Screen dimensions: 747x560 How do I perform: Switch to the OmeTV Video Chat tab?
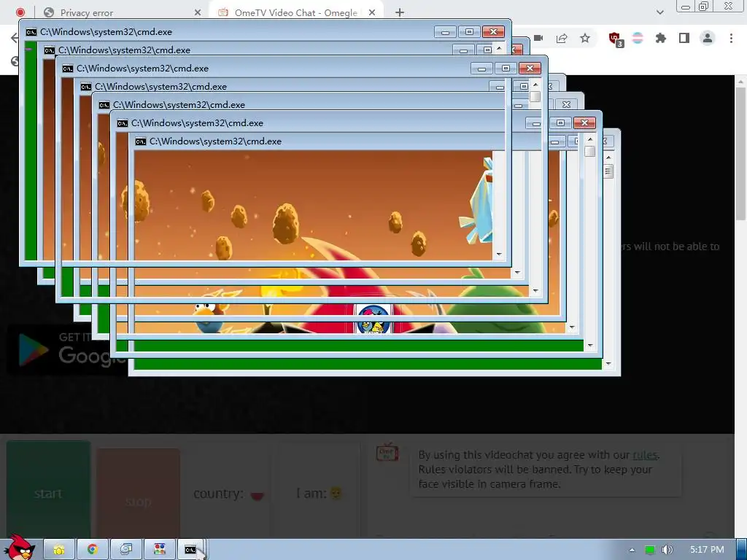295,13
